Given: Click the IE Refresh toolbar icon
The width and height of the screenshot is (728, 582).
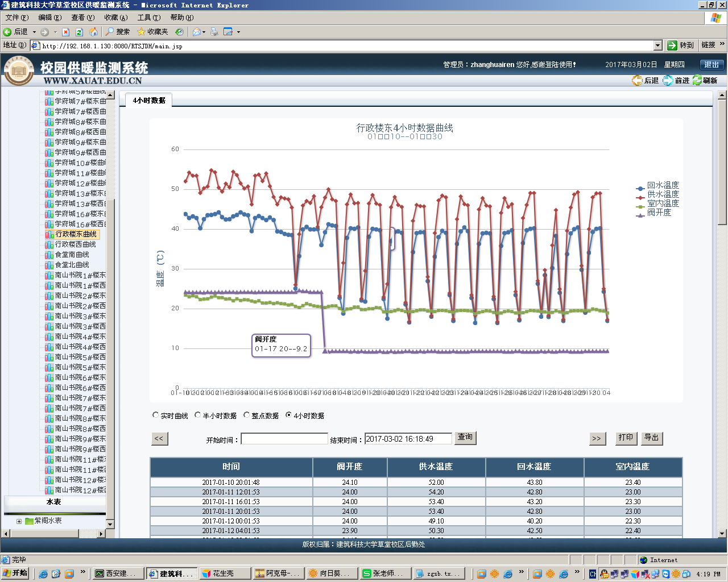Looking at the screenshot, I should [x=79, y=32].
